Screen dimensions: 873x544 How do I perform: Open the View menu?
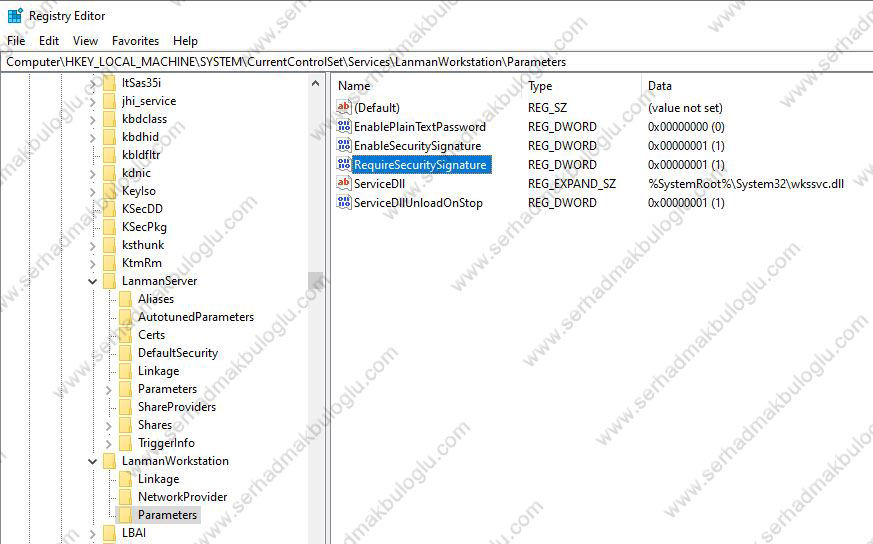tap(85, 41)
